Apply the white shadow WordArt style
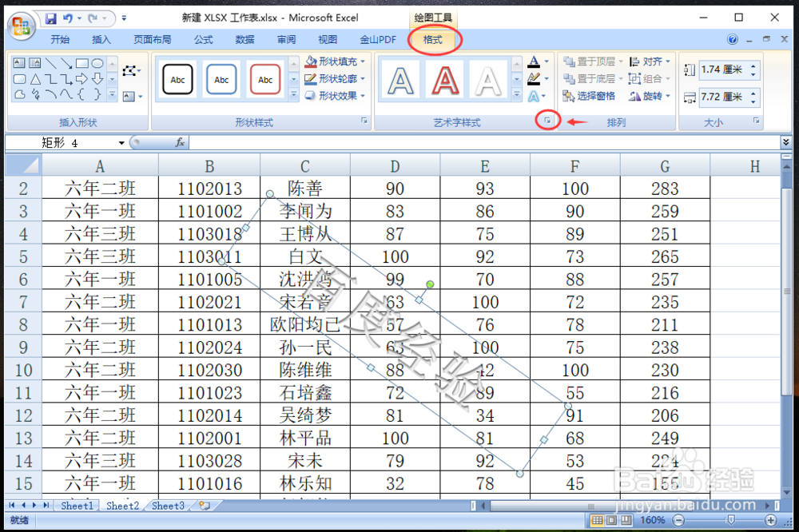 coord(488,80)
